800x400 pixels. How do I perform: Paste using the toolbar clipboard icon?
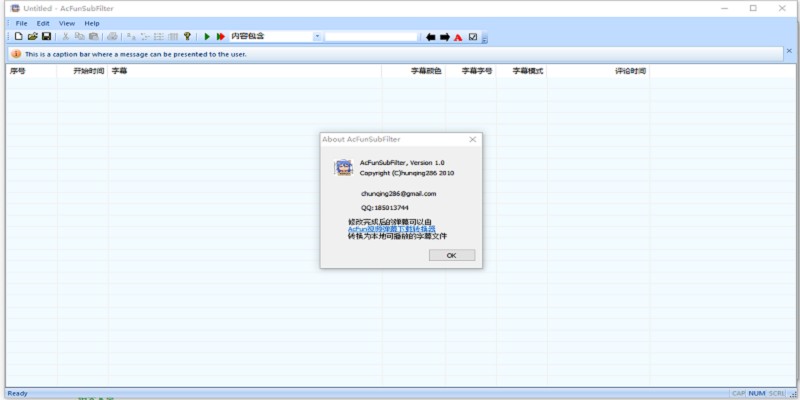tap(93, 36)
